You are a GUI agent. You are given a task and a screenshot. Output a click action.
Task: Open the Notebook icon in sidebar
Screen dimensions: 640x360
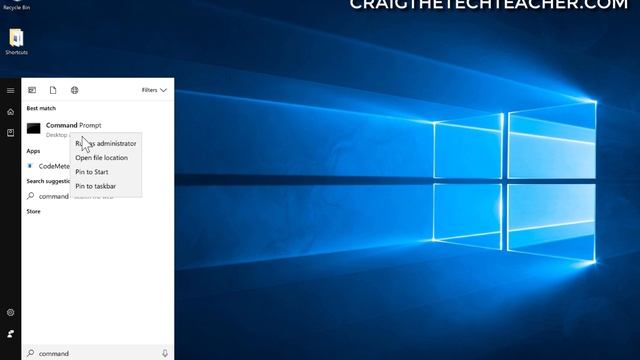[11, 133]
